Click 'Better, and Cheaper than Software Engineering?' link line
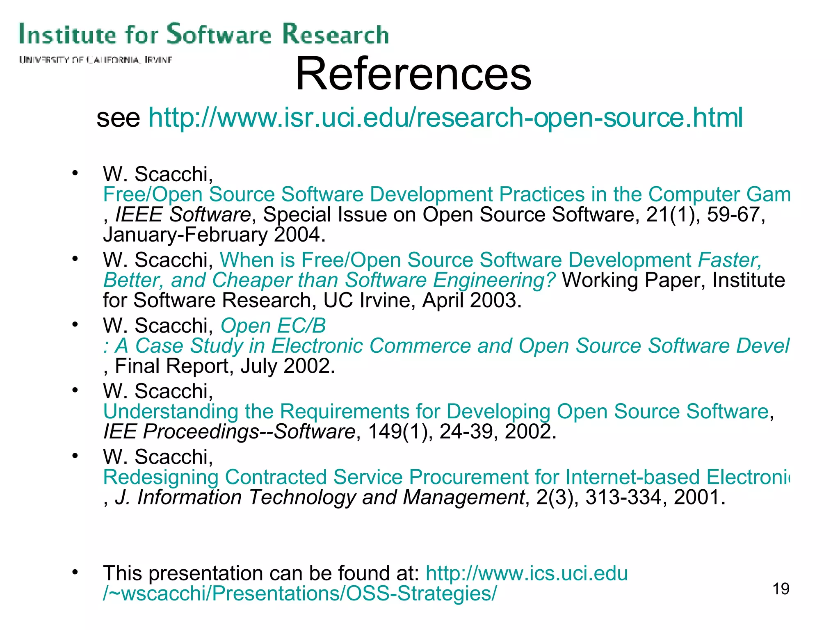Viewport: 840px width, 630px height. (329, 280)
